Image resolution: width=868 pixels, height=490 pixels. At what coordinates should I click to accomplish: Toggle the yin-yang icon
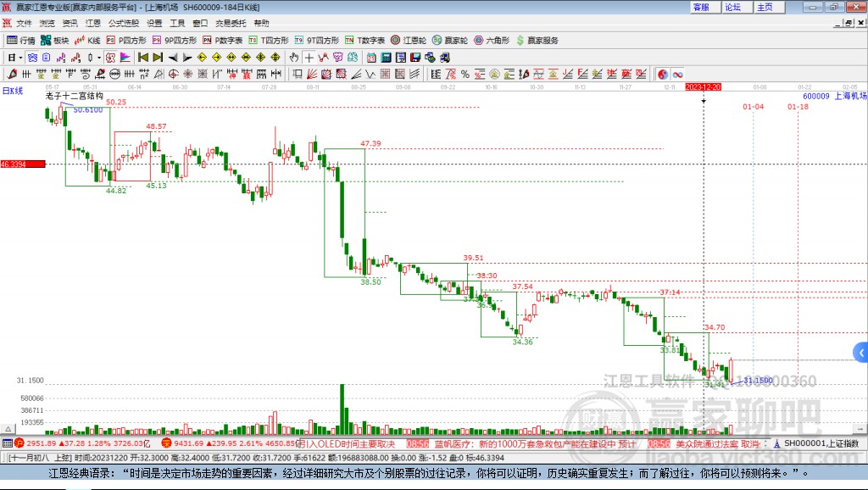(x=663, y=75)
